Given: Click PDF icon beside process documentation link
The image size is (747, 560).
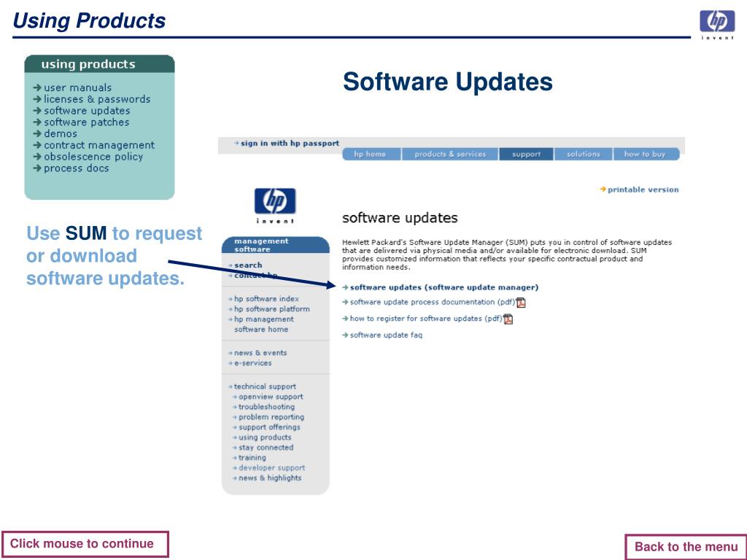Looking at the screenshot, I should coord(521,303).
